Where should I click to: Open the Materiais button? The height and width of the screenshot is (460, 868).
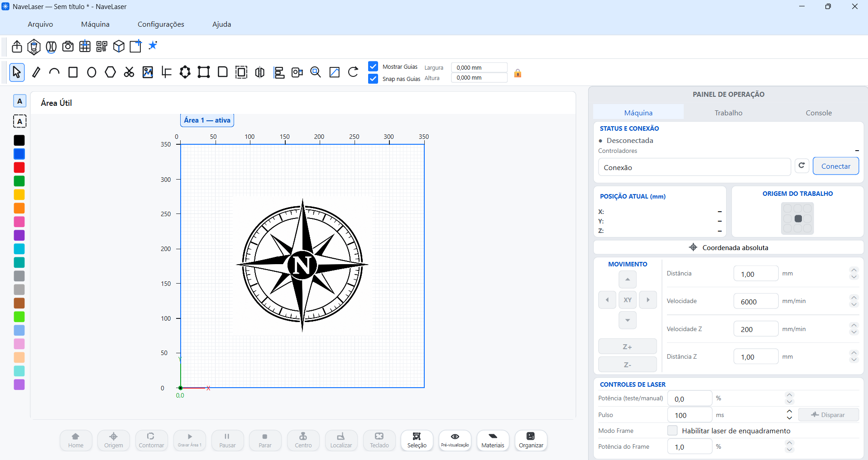[493, 441]
